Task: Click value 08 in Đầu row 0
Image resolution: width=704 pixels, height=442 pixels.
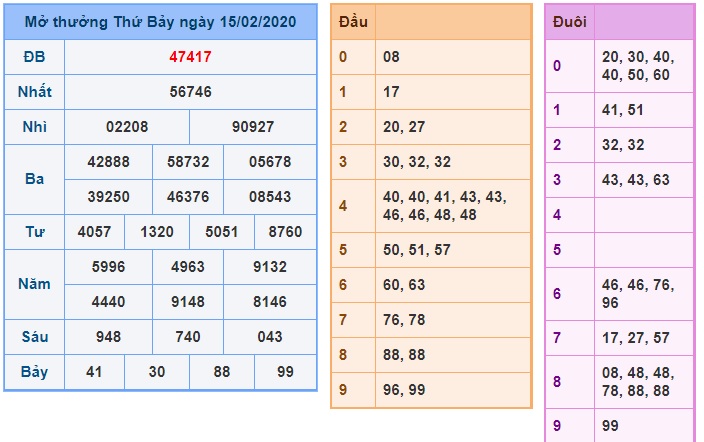Action: [x=391, y=57]
